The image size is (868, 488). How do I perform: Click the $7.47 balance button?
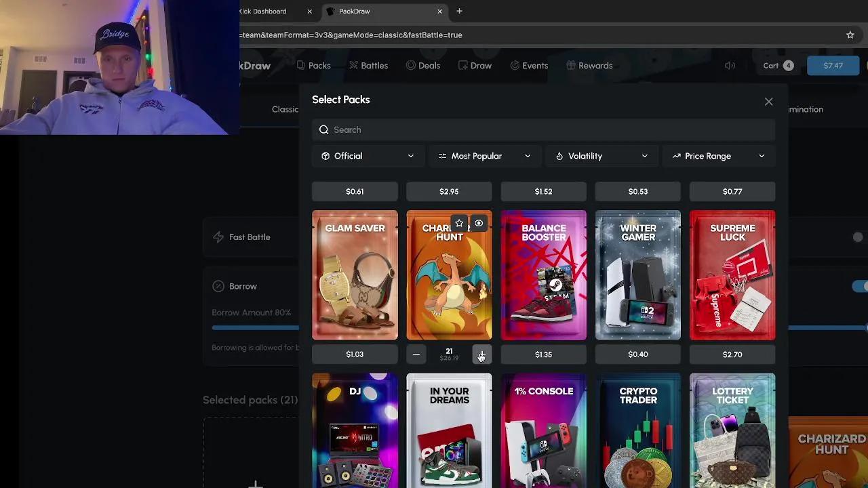833,65
